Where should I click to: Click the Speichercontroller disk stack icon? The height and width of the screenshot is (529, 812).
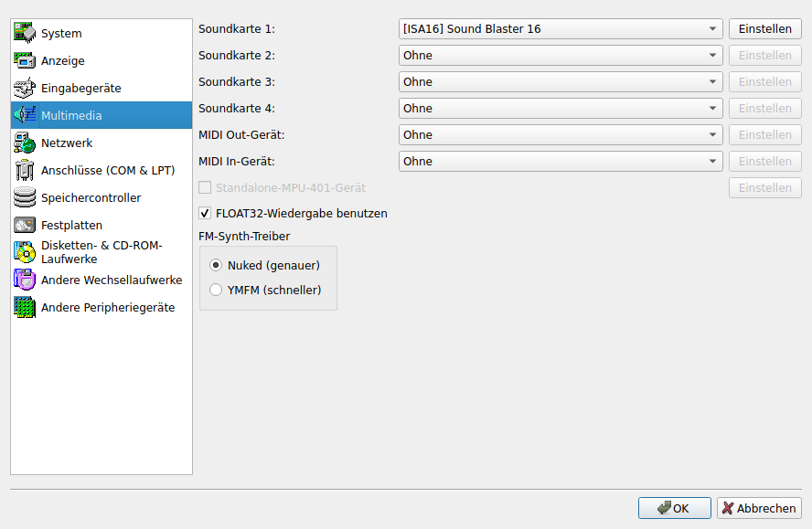pos(25,198)
